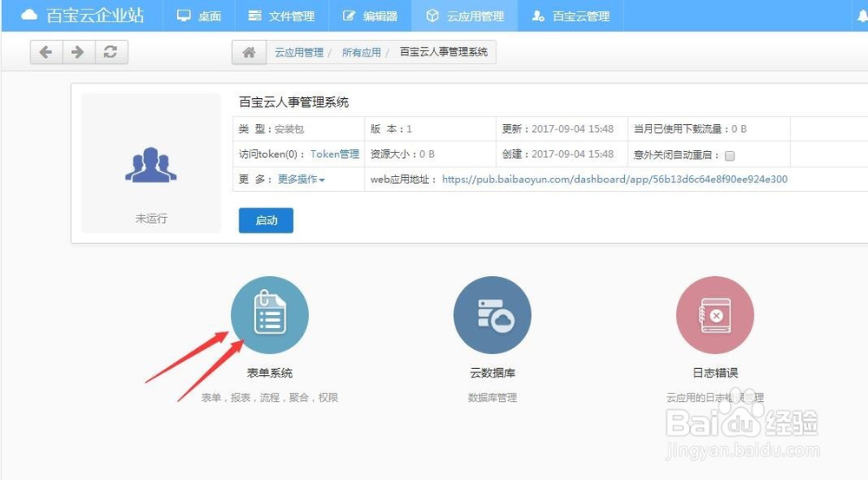
Task: Click 百宝云人事管理系统 breadcrumb text
Action: click(x=444, y=52)
